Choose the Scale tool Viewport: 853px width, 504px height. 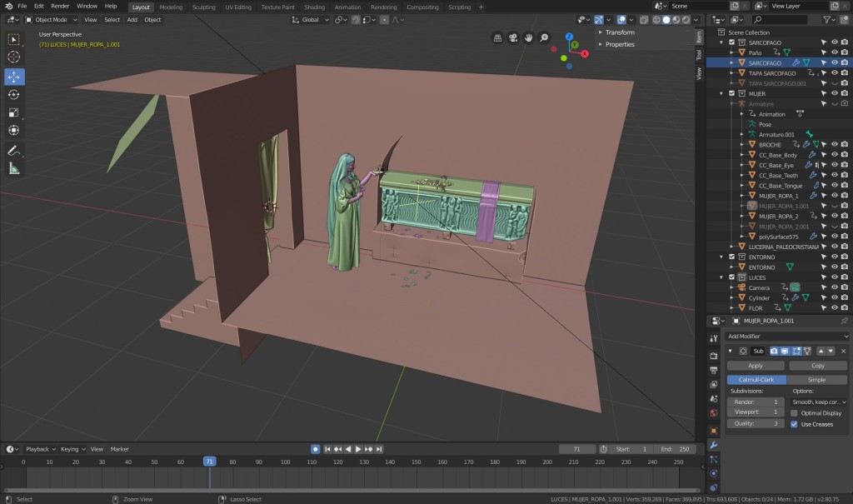(14, 112)
